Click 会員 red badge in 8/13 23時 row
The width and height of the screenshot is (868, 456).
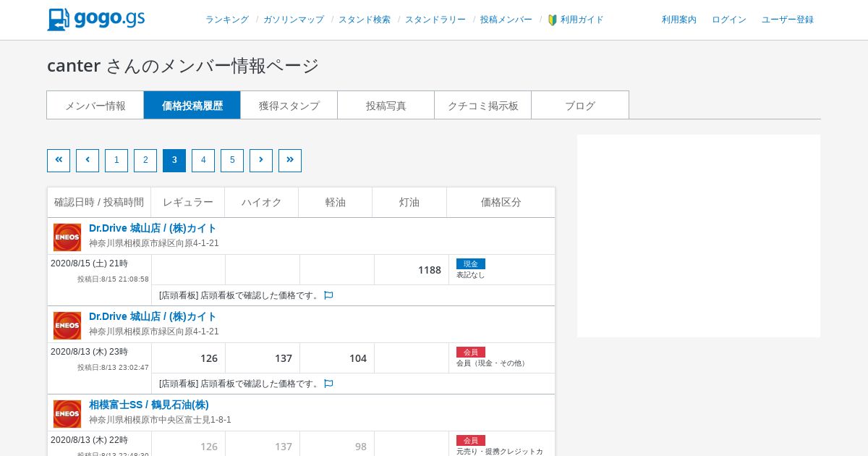click(x=471, y=352)
